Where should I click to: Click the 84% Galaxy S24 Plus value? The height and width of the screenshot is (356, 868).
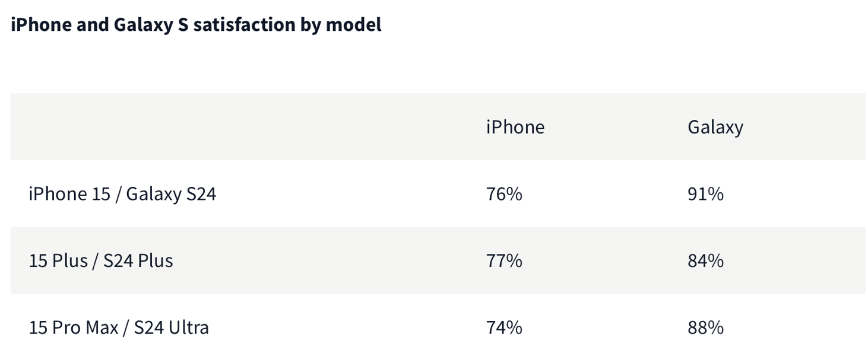(x=705, y=261)
